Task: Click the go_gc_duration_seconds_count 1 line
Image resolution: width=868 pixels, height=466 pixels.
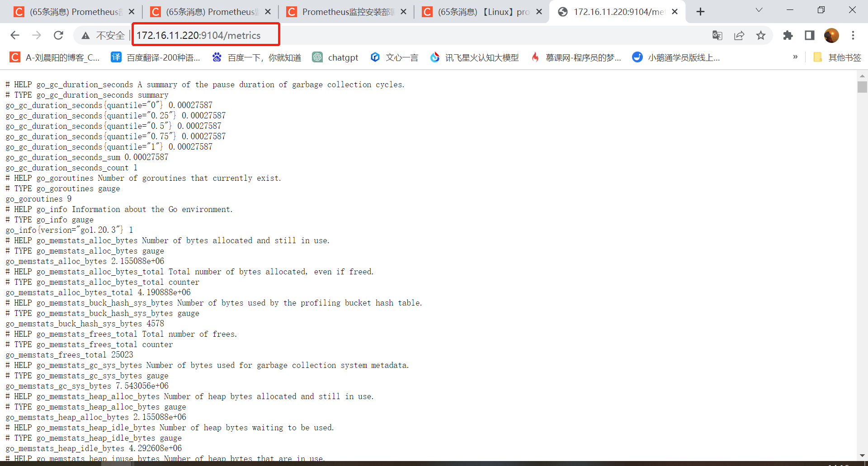Action: click(71, 168)
